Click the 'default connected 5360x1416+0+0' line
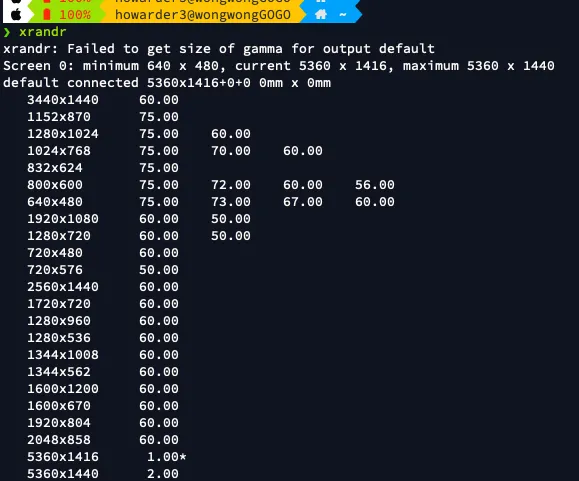This screenshot has width=579, height=481. point(167,83)
